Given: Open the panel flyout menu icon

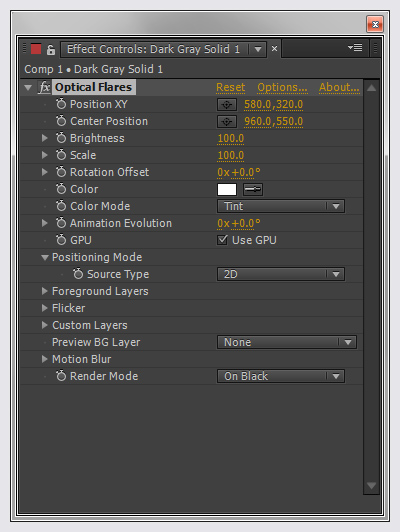Looking at the screenshot, I should coord(355,48).
